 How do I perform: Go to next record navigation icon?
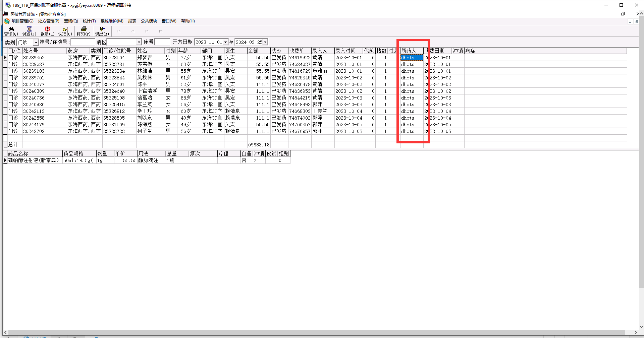click(147, 31)
